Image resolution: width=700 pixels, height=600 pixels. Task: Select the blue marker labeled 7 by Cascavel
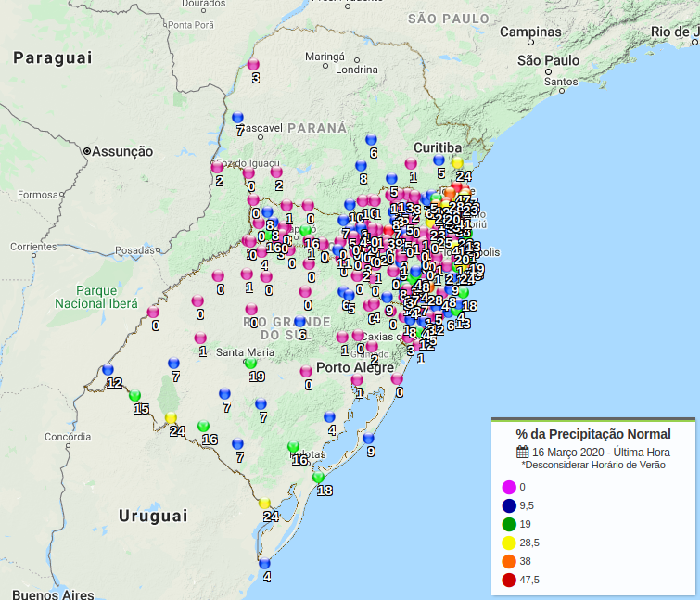(x=237, y=118)
